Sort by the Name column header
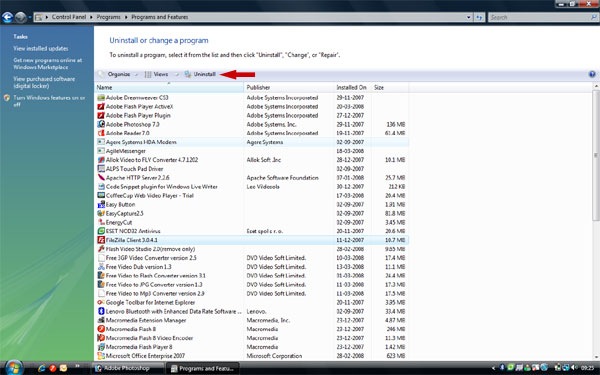 pos(169,87)
